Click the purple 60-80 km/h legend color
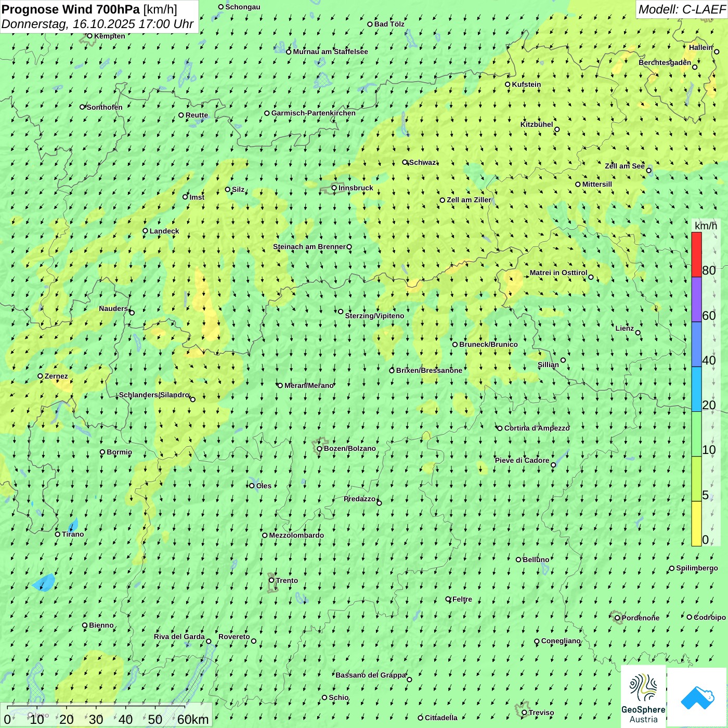 coord(696,300)
